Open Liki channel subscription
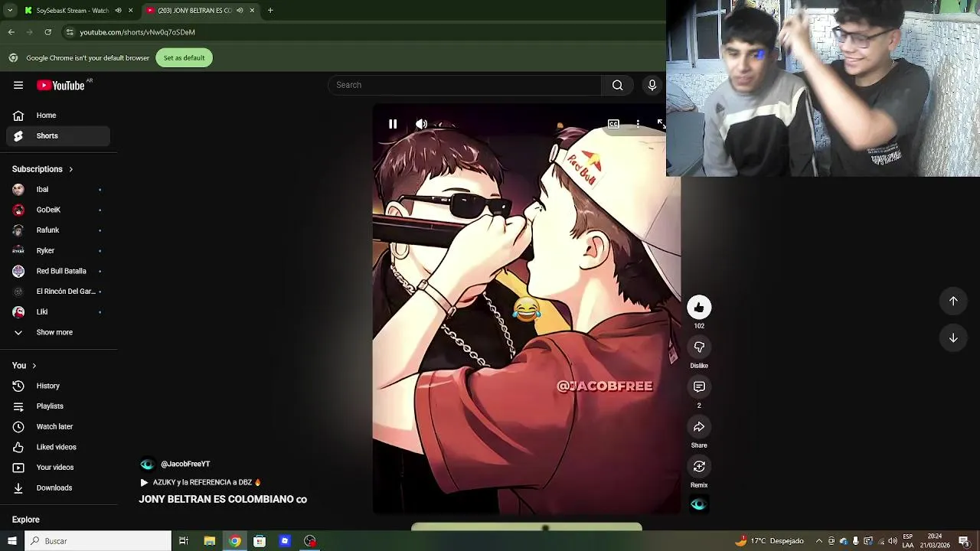The width and height of the screenshot is (980, 551). pyautogui.click(x=58, y=312)
